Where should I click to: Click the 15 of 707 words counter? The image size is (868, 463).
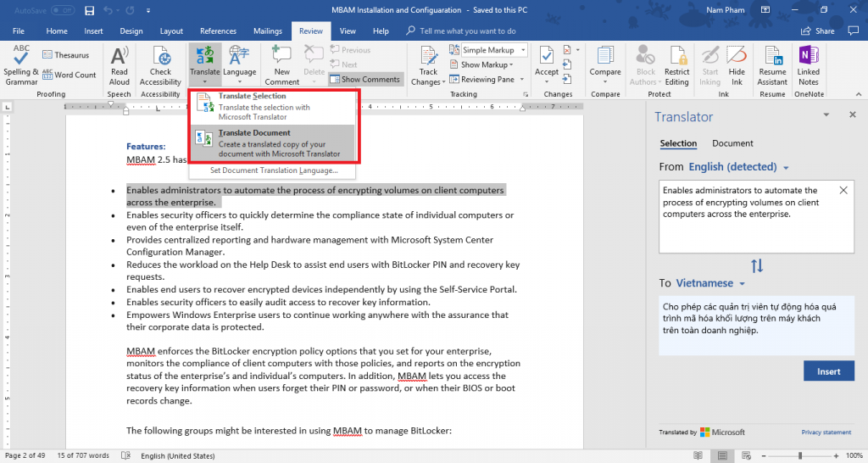83,456
